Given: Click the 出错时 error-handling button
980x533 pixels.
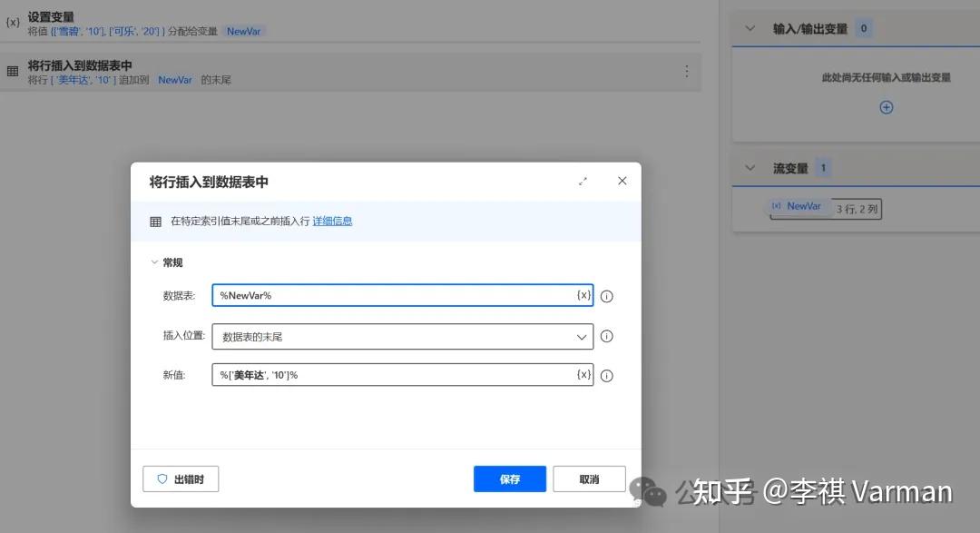Looking at the screenshot, I should (181, 479).
